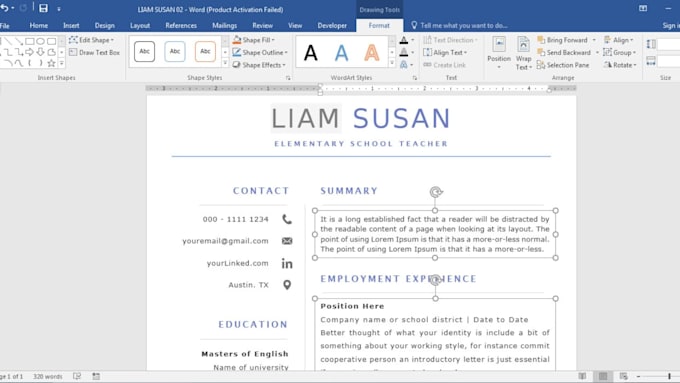The height and width of the screenshot is (383, 680).
Task: Apply the blue outline Abc shape style
Action: pyautogui.click(x=175, y=52)
